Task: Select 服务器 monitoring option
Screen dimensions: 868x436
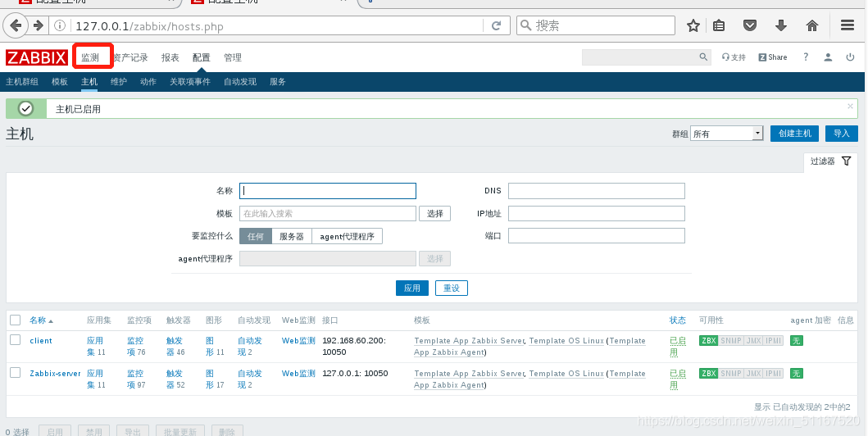Action: tap(292, 236)
